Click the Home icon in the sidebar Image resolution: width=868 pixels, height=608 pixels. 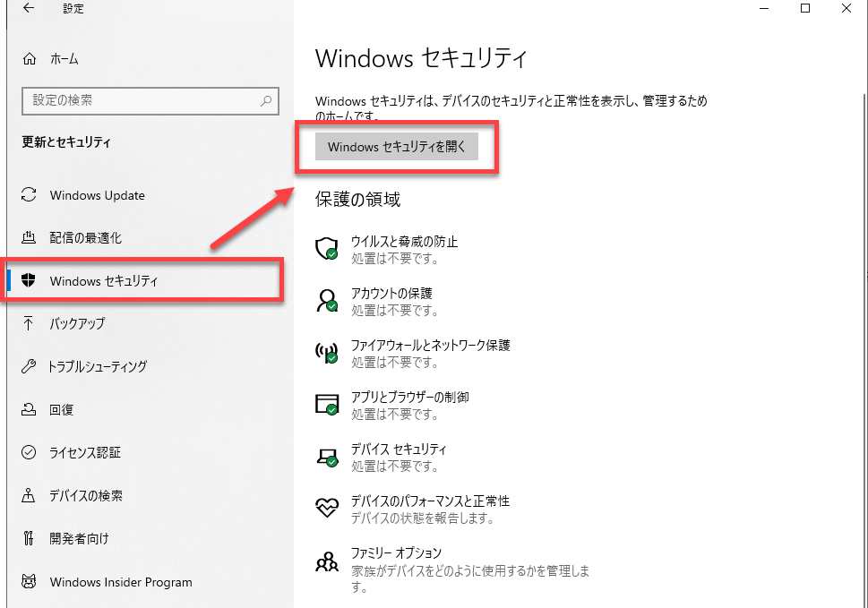coord(30,59)
